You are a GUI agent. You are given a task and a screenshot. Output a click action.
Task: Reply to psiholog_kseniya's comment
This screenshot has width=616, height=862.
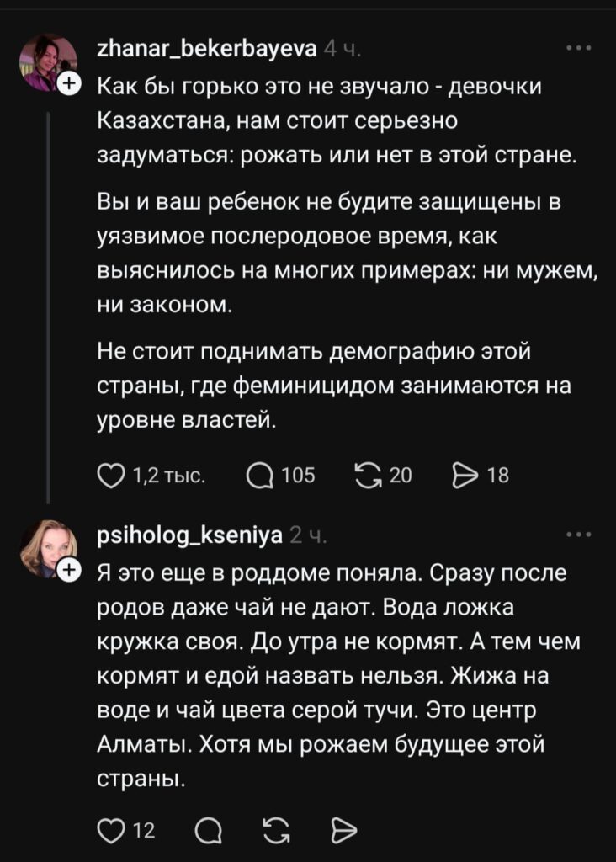click(207, 832)
